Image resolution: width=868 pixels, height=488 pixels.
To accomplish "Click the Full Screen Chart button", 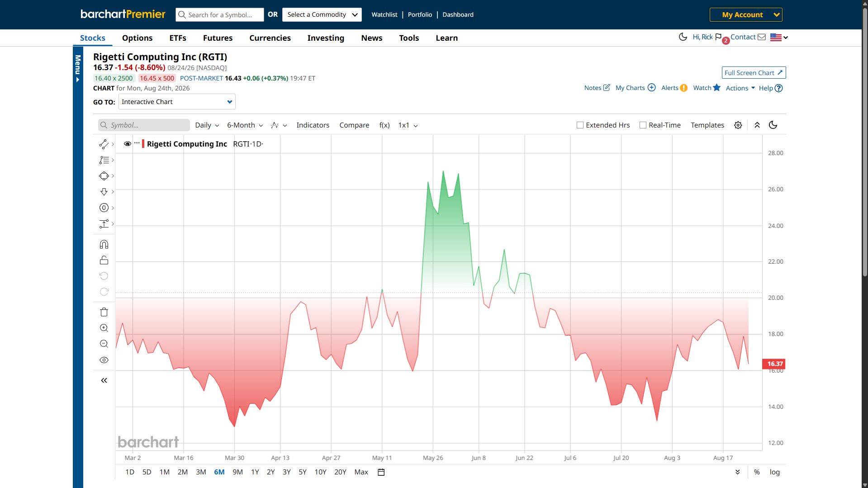I will click(754, 73).
